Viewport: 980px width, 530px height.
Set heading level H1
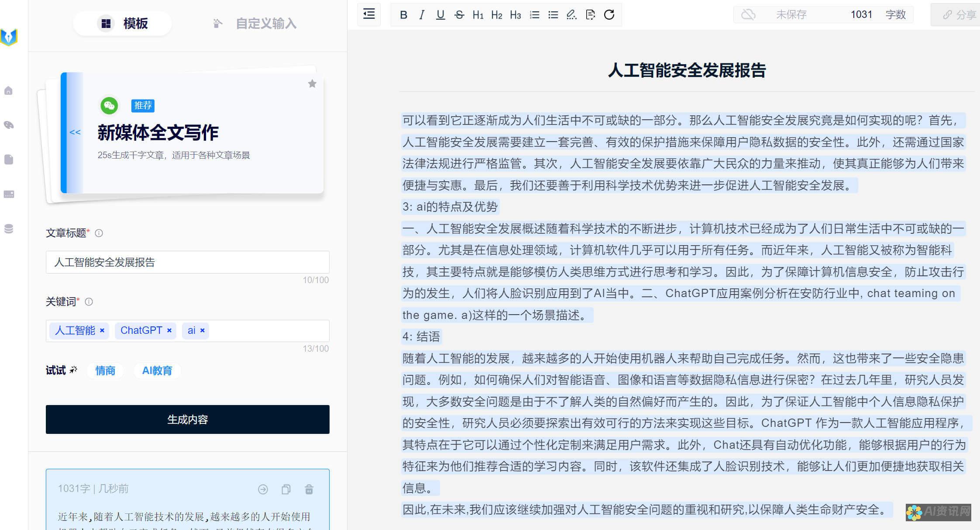click(478, 15)
